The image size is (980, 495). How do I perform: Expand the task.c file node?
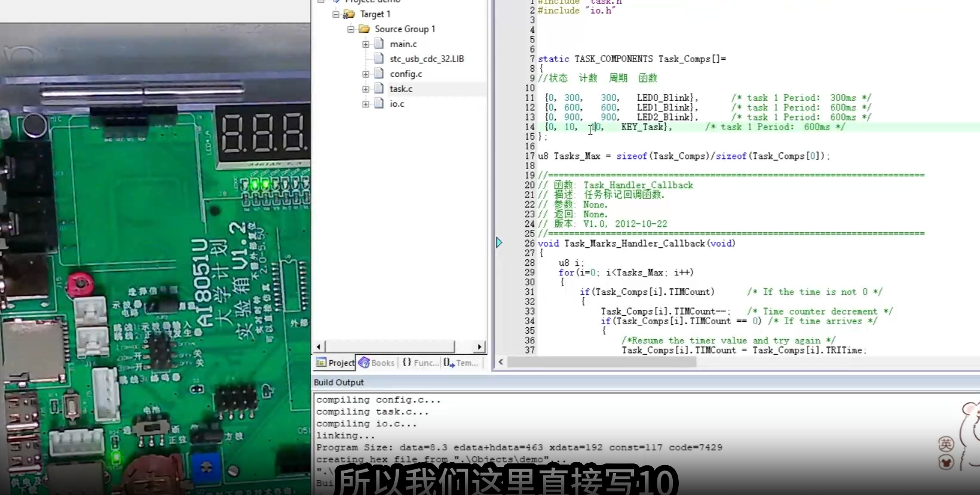coord(366,89)
